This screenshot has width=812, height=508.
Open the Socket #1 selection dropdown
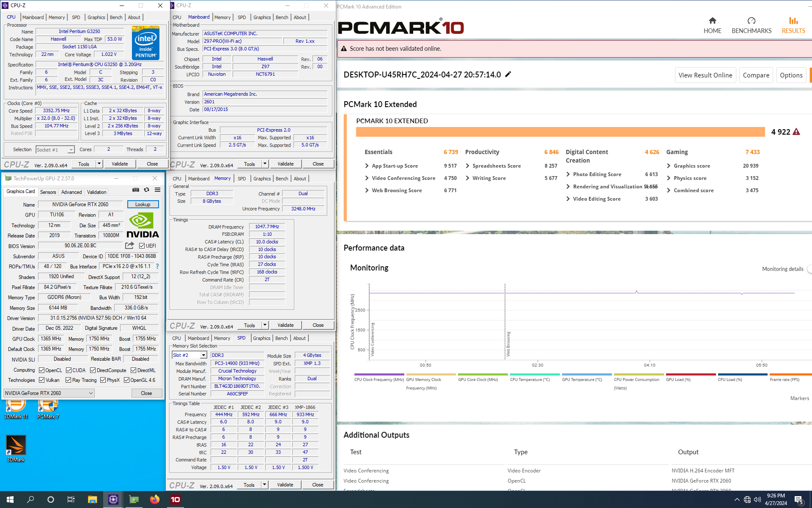pos(55,149)
